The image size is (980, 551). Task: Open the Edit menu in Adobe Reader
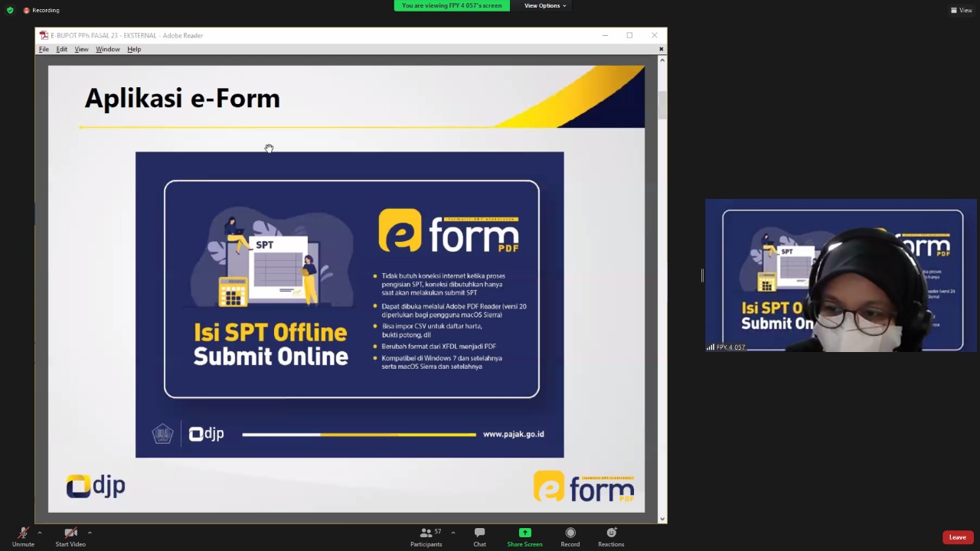61,49
